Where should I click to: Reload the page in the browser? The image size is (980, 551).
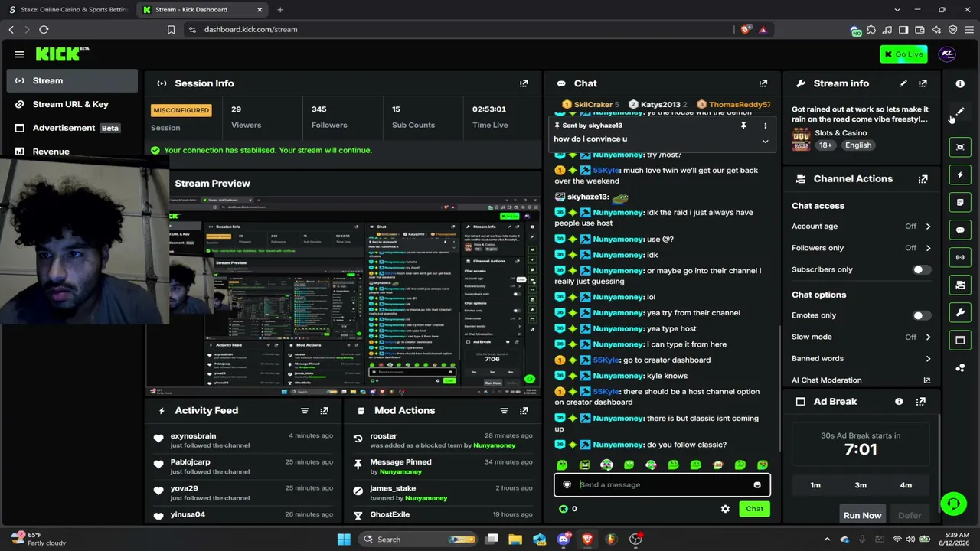44,29
